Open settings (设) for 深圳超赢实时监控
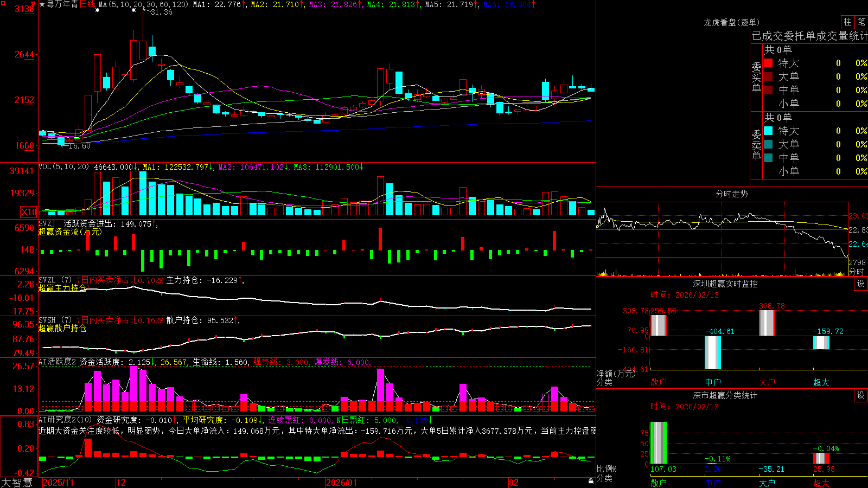The width and height of the screenshot is (868, 488). pyautogui.click(x=861, y=284)
